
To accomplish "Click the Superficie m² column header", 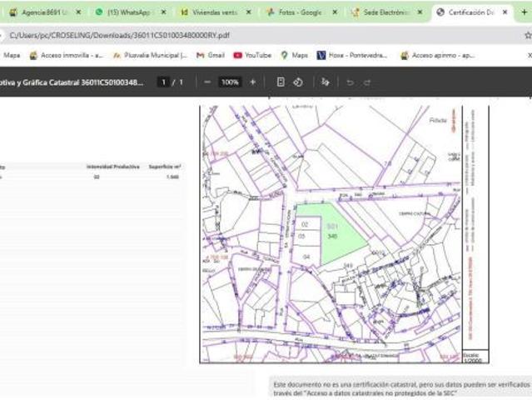I will click(165, 167).
